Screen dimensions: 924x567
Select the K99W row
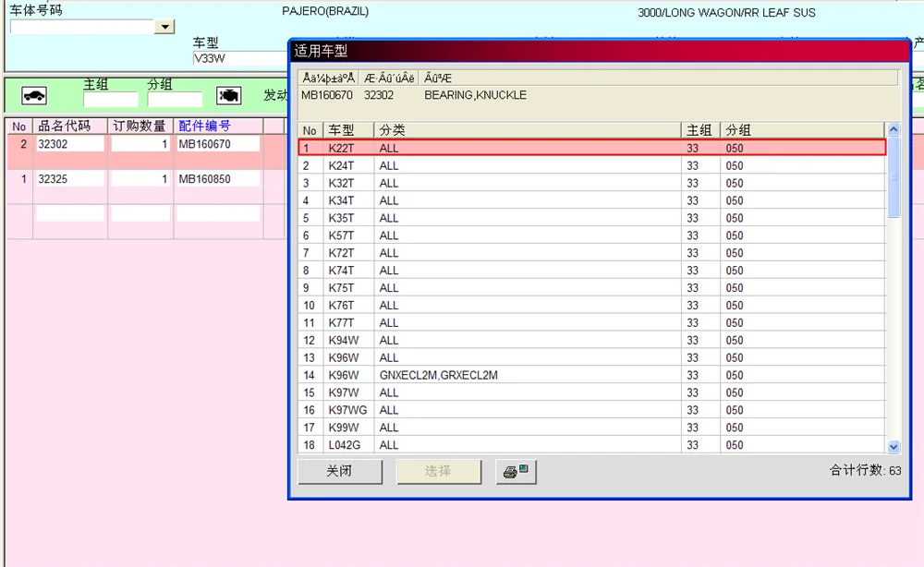click(591, 428)
